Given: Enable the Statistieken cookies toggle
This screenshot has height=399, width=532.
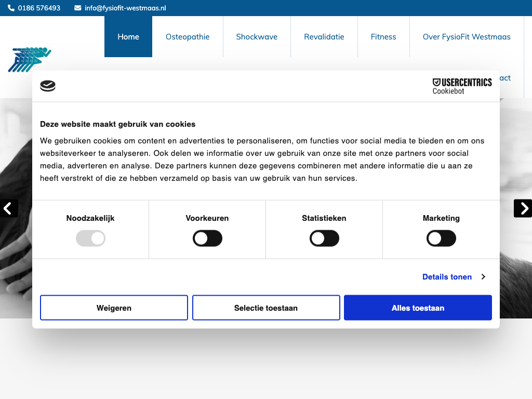Looking at the screenshot, I should (324, 239).
